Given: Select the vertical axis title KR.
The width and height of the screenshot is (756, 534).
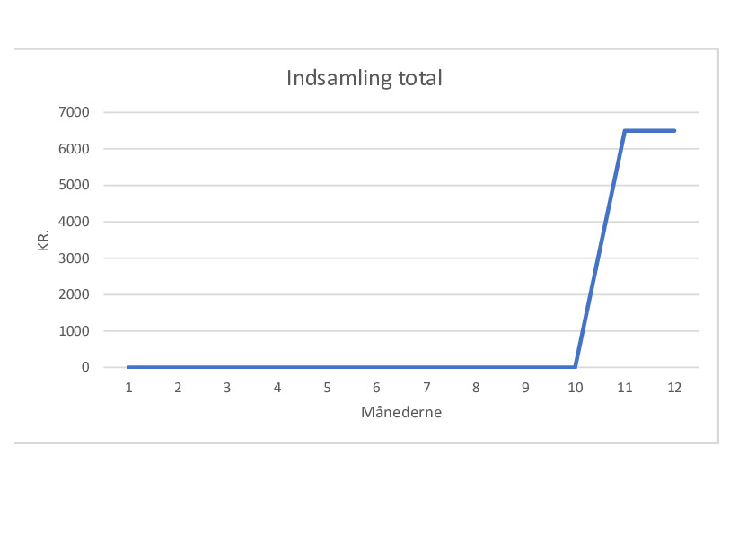Looking at the screenshot, I should pos(43,240).
